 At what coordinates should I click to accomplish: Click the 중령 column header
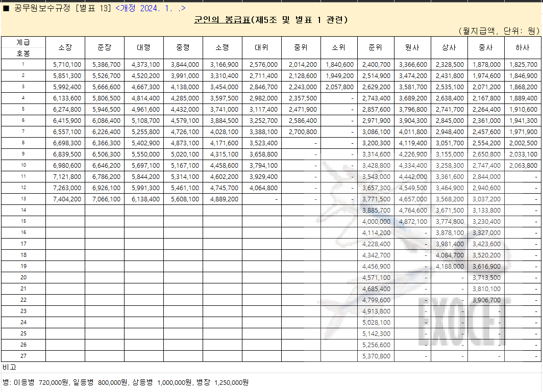coord(183,47)
